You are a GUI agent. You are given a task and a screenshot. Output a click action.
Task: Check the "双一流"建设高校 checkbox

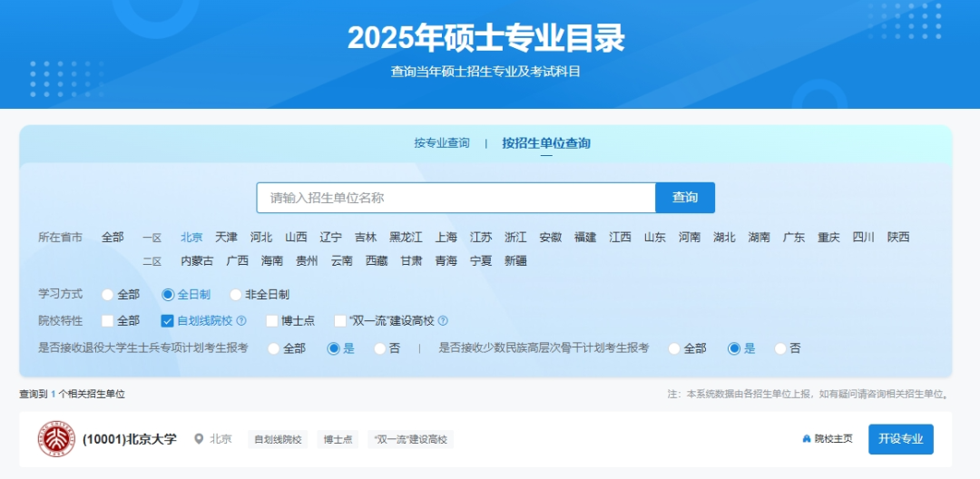point(340,320)
